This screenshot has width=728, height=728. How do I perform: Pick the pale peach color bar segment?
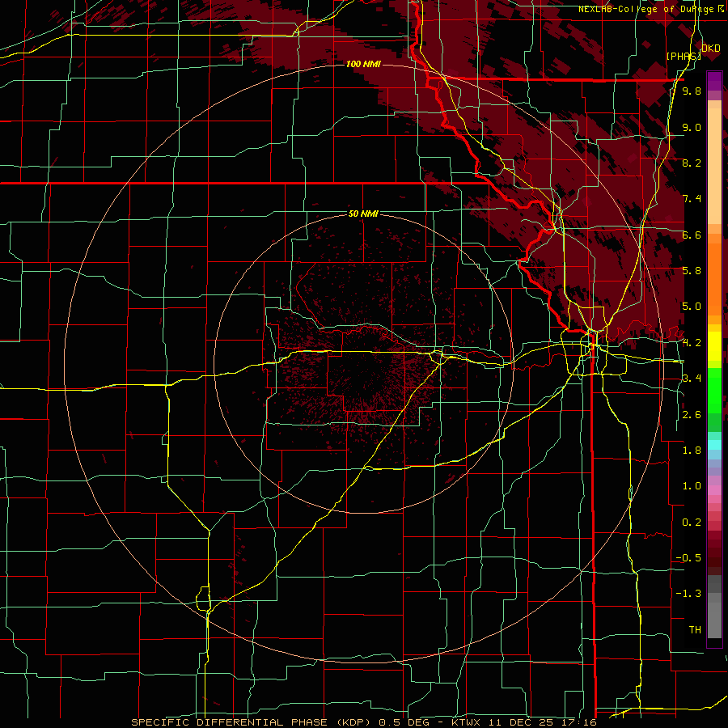tap(714, 167)
